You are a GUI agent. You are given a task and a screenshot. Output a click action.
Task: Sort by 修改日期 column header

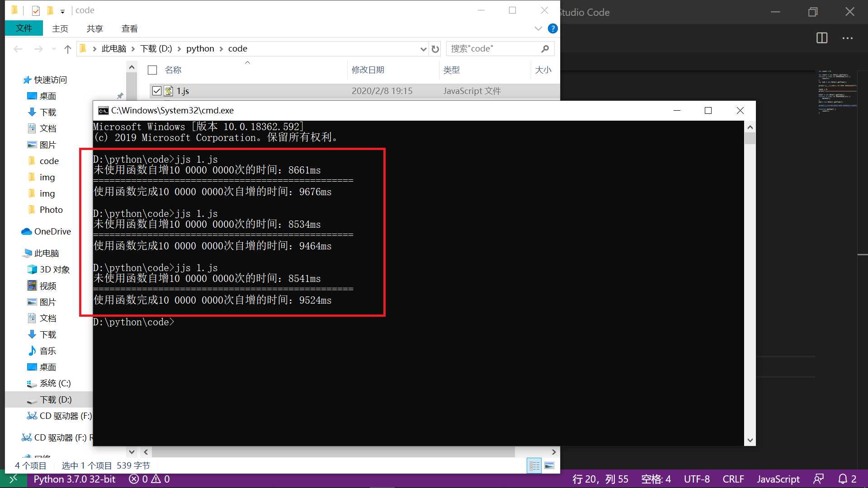tap(368, 70)
